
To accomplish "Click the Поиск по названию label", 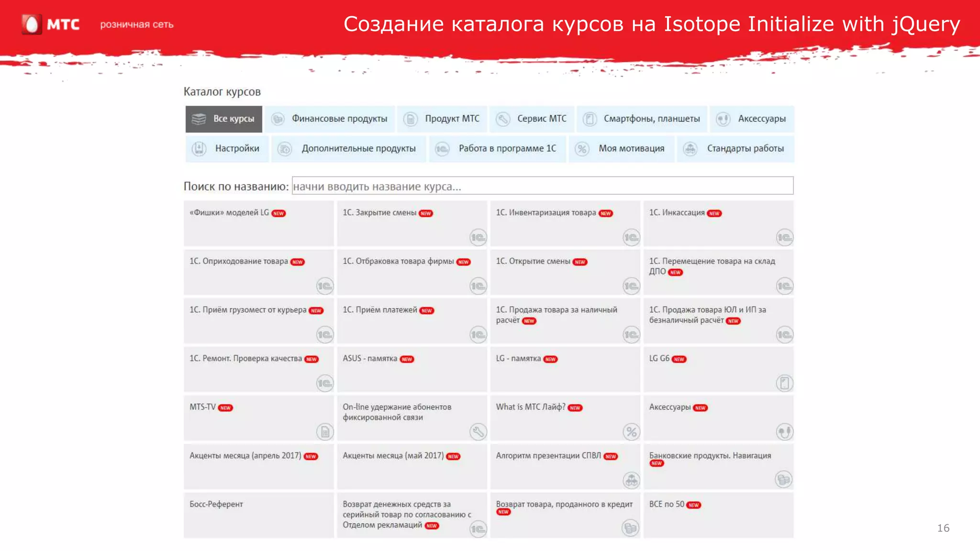I will coord(236,187).
